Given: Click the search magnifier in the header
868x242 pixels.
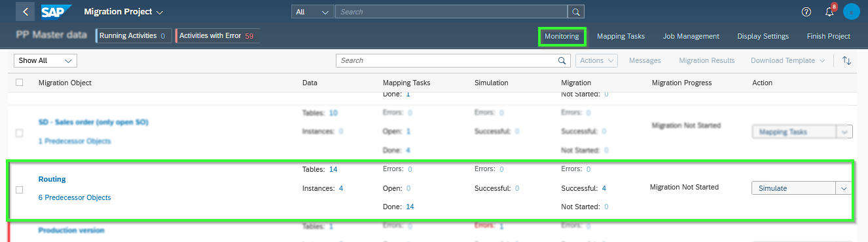Looking at the screenshot, I should [x=575, y=12].
